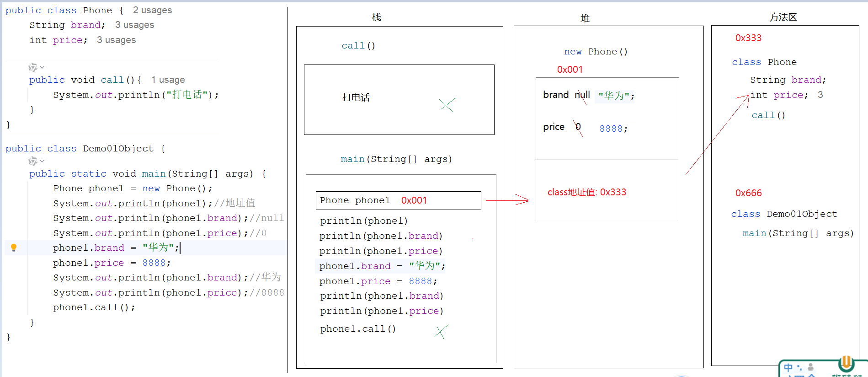Open the "3 usages" hint beside int price
This screenshot has height=377, width=868.
pos(116,40)
